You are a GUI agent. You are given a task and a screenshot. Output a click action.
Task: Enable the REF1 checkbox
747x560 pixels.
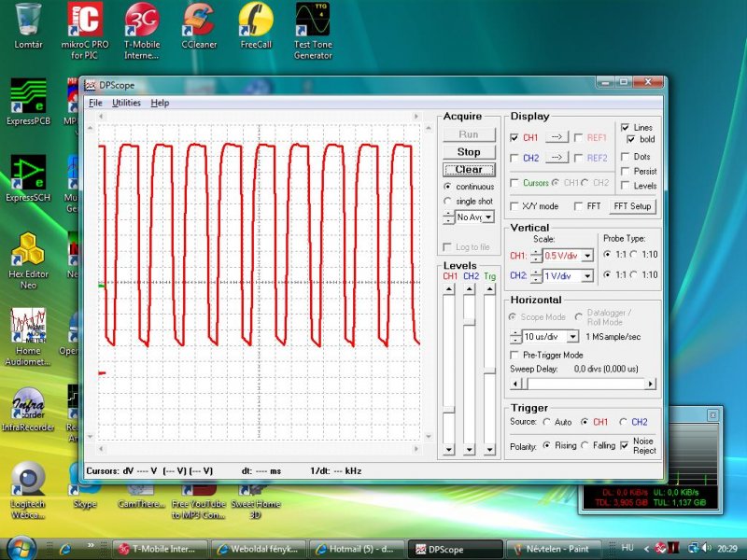coord(578,137)
